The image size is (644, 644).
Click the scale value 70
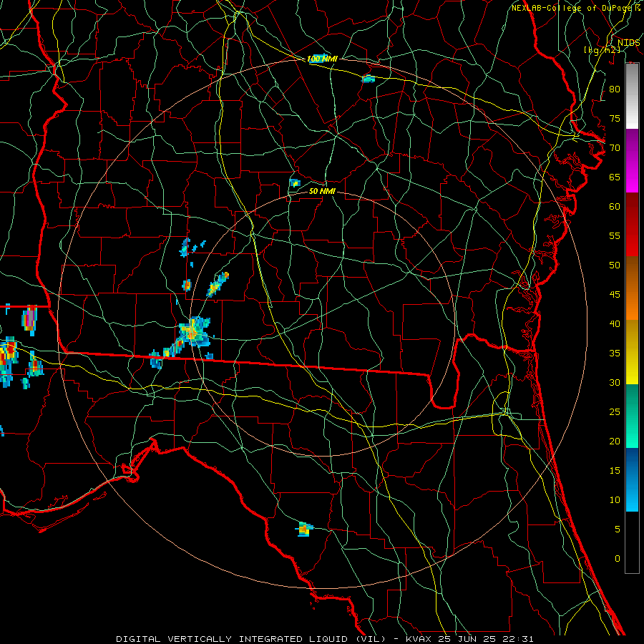(x=615, y=148)
